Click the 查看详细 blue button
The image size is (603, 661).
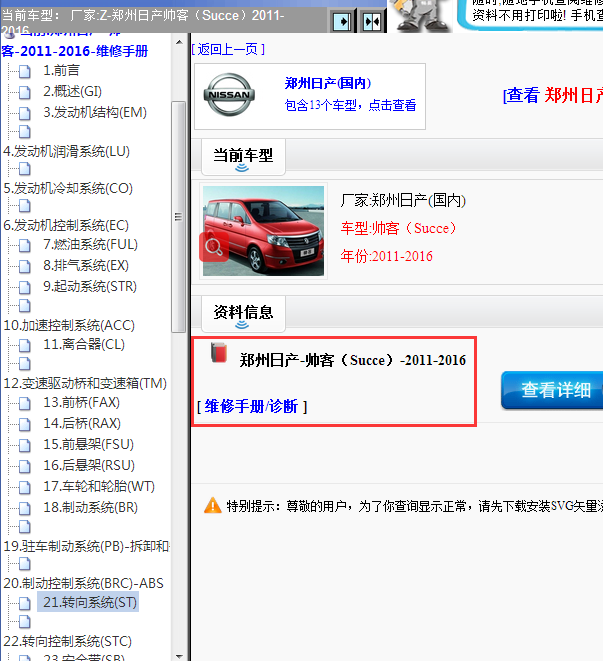[552, 390]
